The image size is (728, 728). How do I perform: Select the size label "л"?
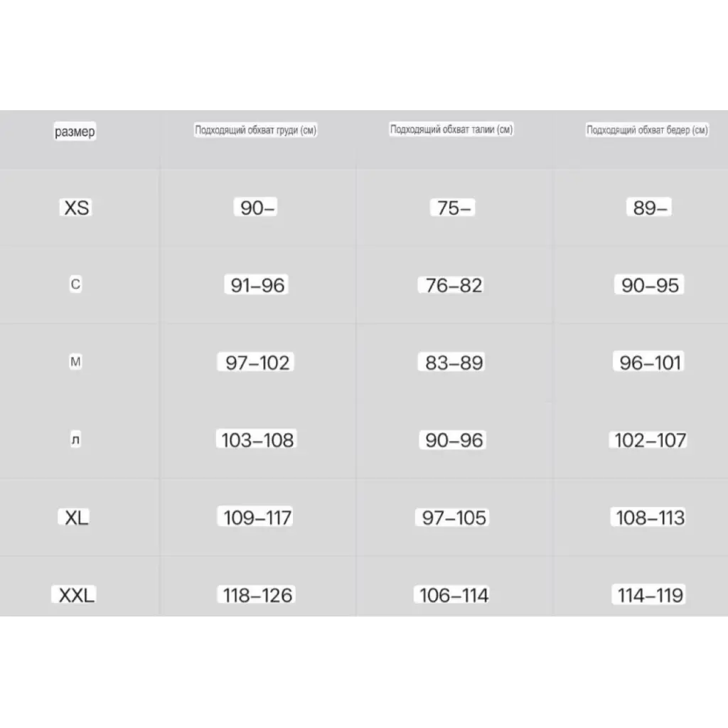pyautogui.click(x=76, y=441)
